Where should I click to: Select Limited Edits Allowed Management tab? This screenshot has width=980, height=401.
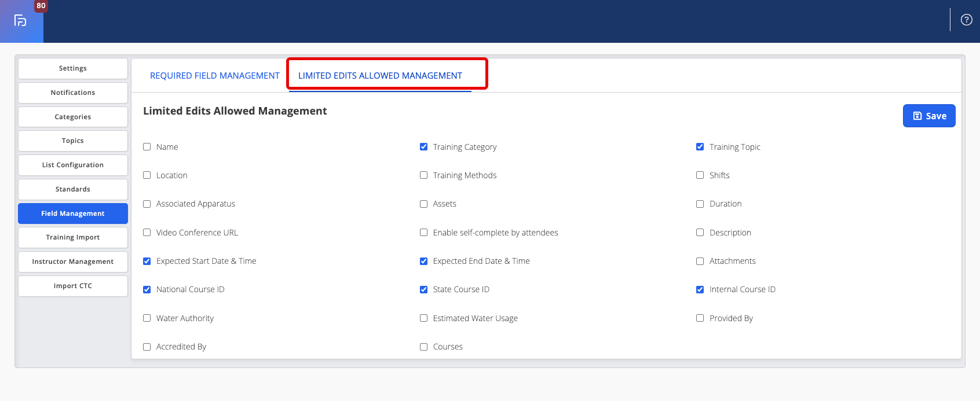point(380,76)
